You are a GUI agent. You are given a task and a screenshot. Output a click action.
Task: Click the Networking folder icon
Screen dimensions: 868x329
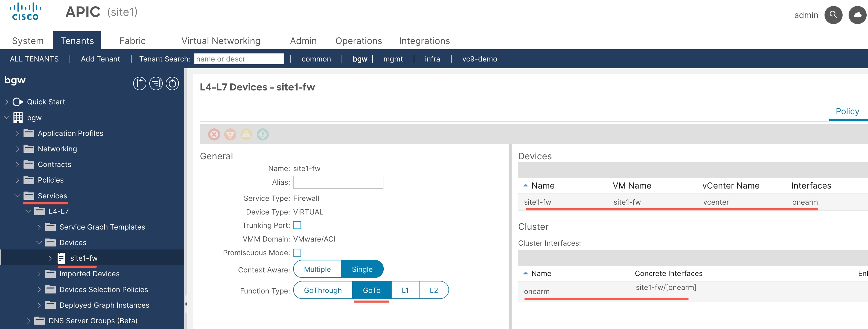click(x=29, y=149)
